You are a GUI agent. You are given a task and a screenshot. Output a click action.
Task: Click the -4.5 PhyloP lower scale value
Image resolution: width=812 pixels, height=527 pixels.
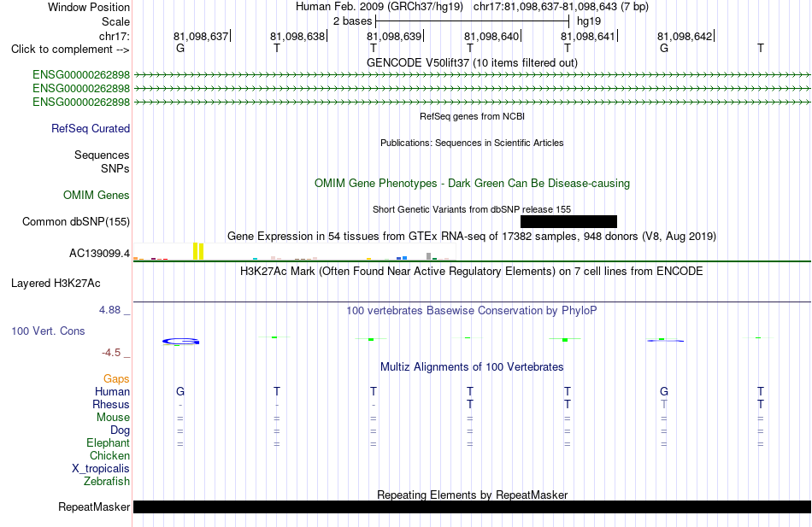(x=111, y=353)
